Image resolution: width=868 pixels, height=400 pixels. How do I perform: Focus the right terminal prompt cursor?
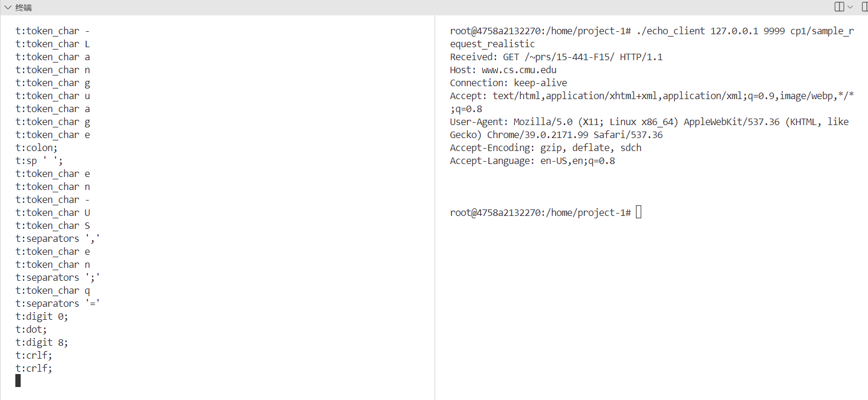(639, 212)
